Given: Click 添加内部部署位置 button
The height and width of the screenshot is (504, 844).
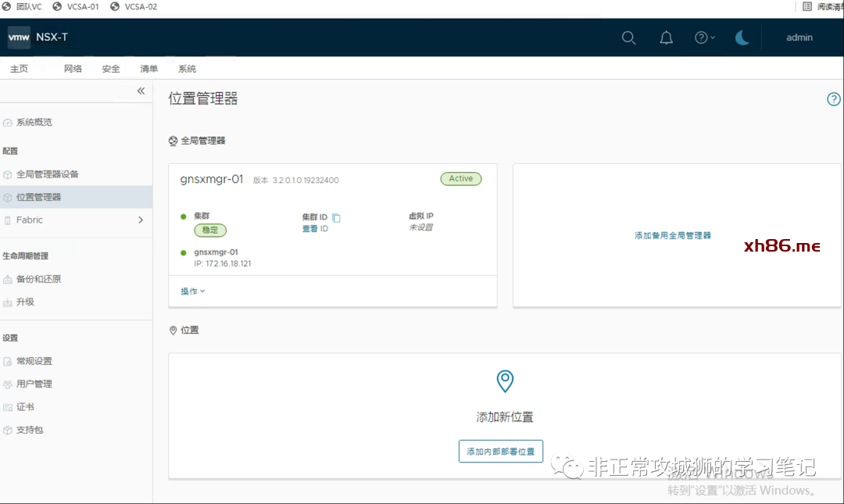Looking at the screenshot, I should [x=500, y=452].
